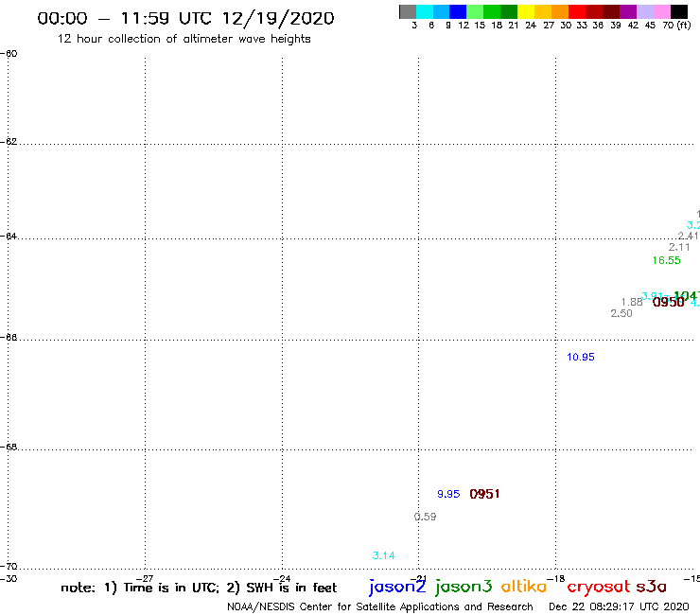Click the 0950 time stamp label

pos(668,303)
